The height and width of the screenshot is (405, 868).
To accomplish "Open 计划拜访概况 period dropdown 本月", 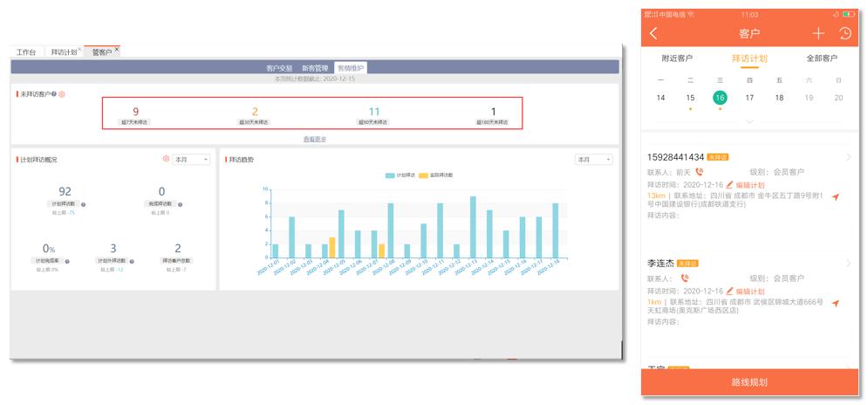I will point(192,160).
